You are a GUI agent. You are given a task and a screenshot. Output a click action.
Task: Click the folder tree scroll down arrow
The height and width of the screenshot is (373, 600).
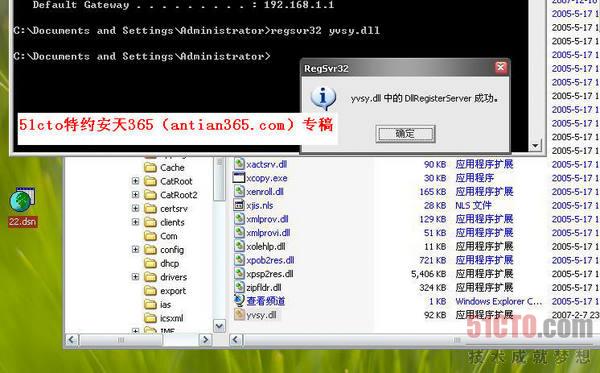click(x=219, y=326)
